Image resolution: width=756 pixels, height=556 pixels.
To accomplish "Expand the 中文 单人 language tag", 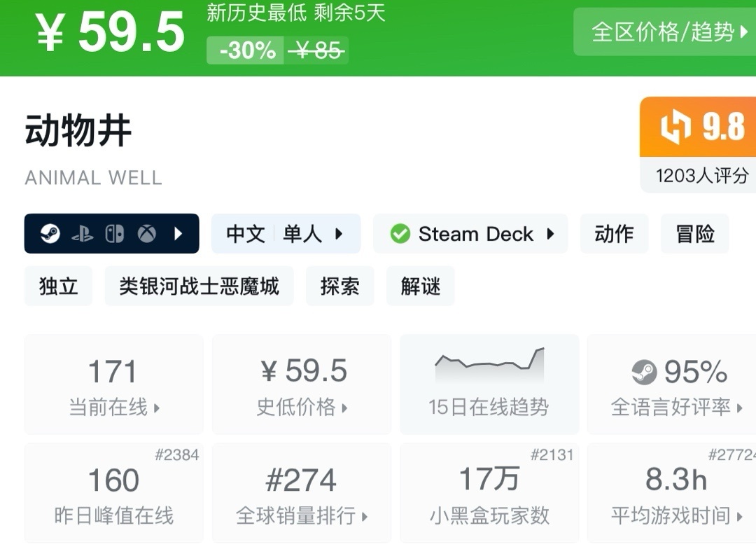I will 286,234.
